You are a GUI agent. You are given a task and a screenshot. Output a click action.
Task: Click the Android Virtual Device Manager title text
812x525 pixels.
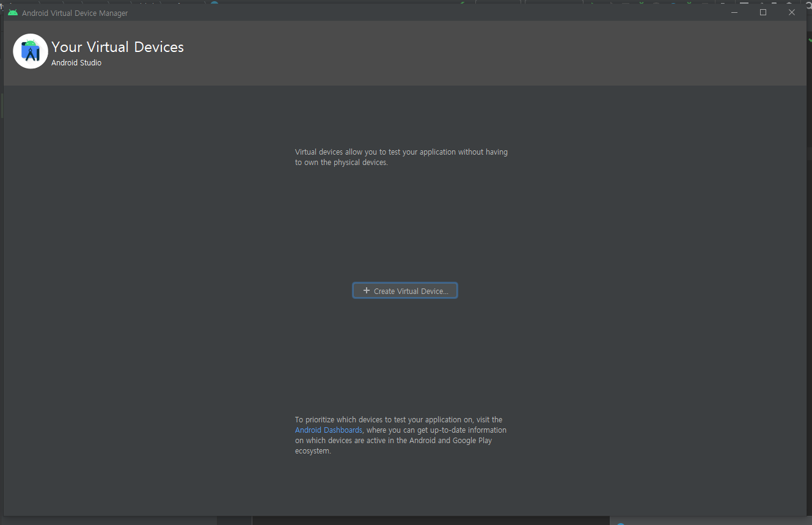coord(75,13)
